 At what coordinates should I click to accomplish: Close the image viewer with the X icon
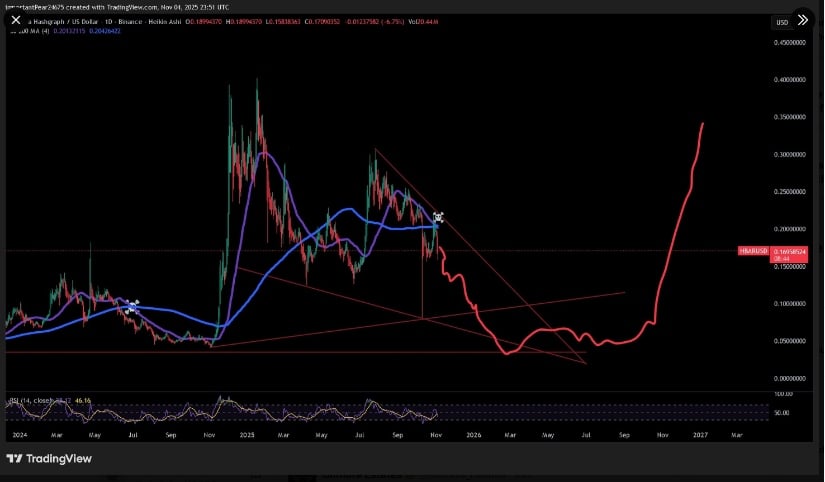click(14, 20)
